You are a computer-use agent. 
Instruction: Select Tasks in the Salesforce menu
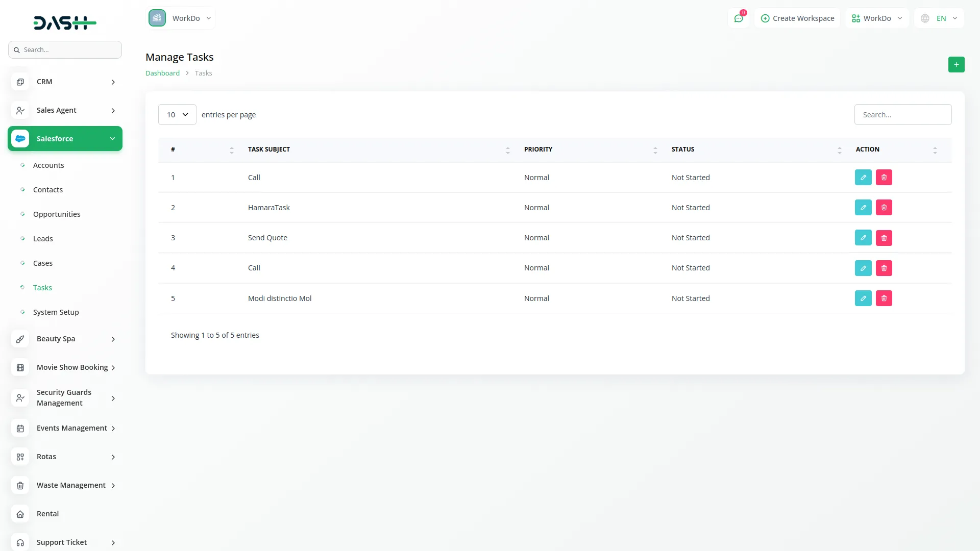[x=42, y=287]
